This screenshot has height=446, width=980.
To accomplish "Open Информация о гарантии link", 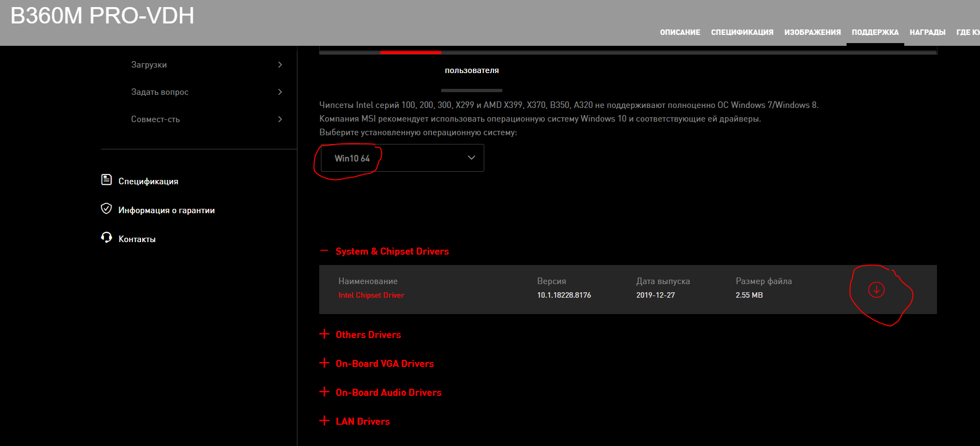I will pos(166,210).
